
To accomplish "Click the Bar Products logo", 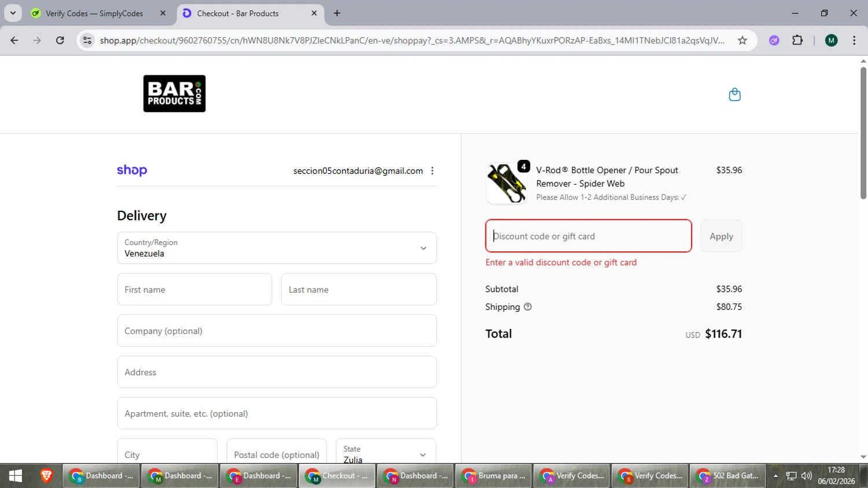I will [x=174, y=94].
